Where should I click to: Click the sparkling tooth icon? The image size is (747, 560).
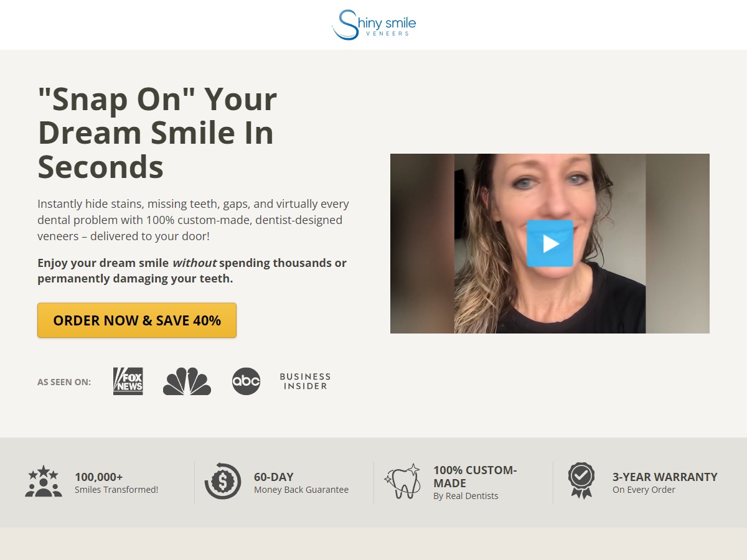pos(402,481)
